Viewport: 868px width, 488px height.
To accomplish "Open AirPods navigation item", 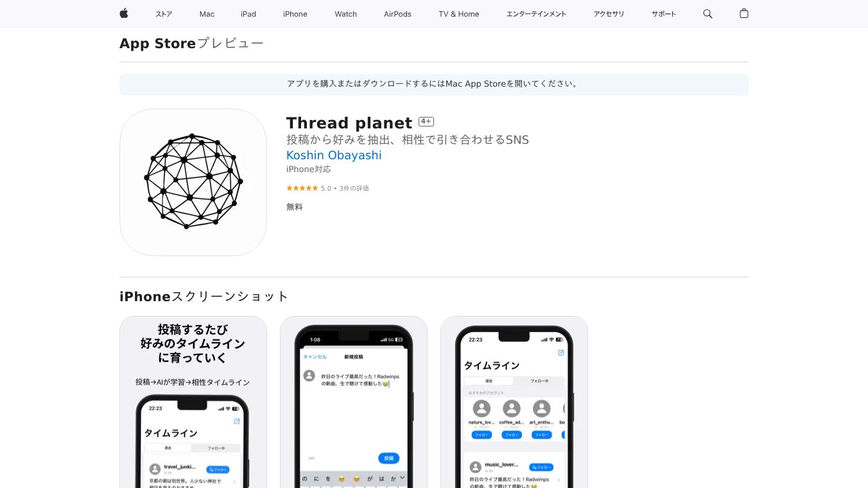I will click(397, 14).
